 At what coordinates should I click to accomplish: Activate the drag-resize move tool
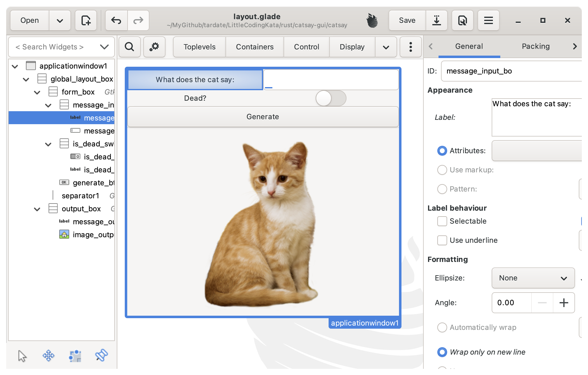(x=48, y=356)
